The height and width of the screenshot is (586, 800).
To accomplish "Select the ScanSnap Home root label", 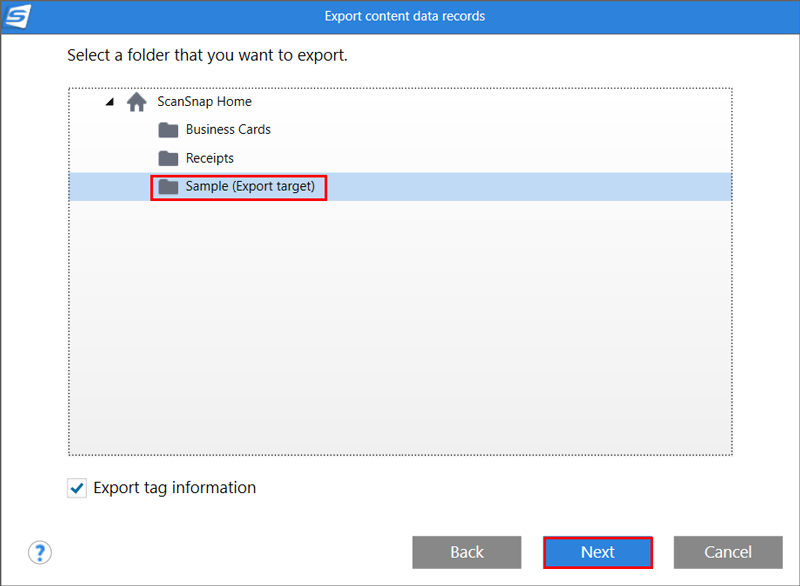I will pyautogui.click(x=204, y=102).
